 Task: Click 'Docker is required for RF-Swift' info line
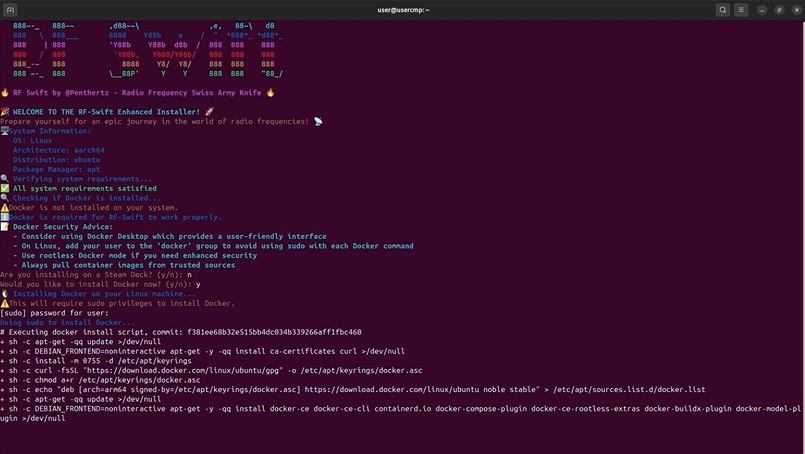[x=111, y=217]
